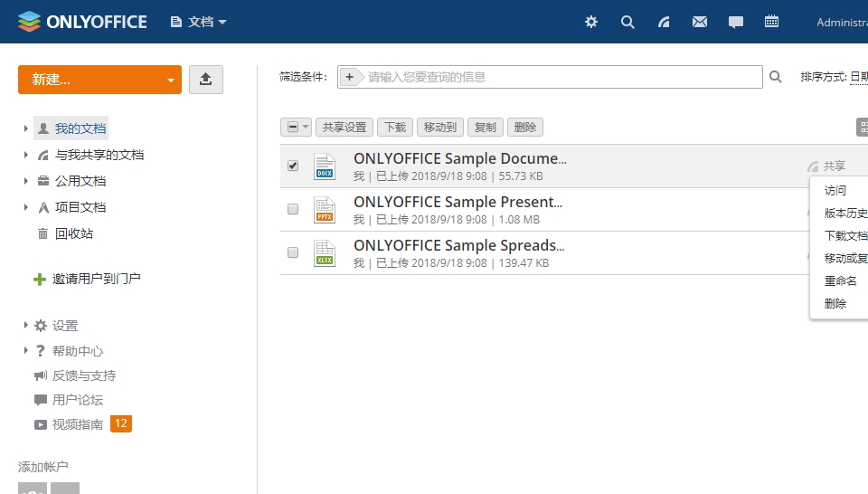The height and width of the screenshot is (494, 868).
Task: Choose 重命名 from the context menu
Action: (x=841, y=281)
